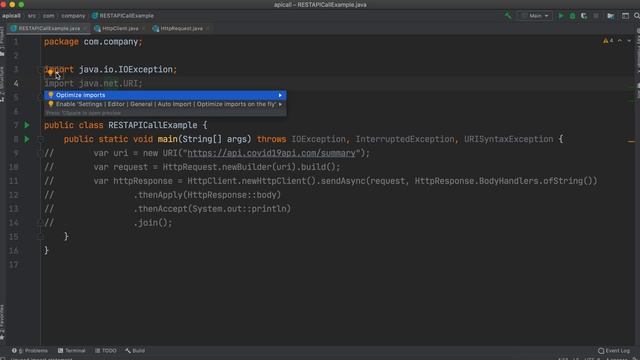640x360 pixels.
Task: Go to next highlighted problem arrow
Action: coord(629,41)
